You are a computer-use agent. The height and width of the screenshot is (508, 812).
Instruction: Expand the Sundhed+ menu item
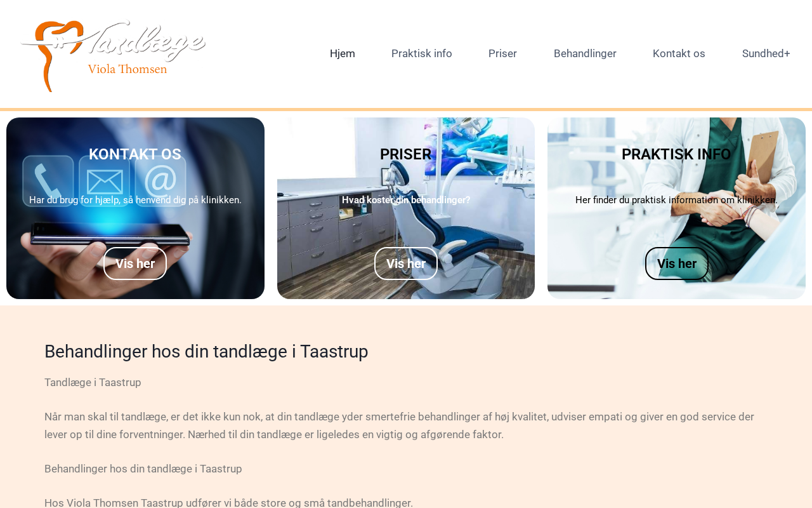[766, 53]
